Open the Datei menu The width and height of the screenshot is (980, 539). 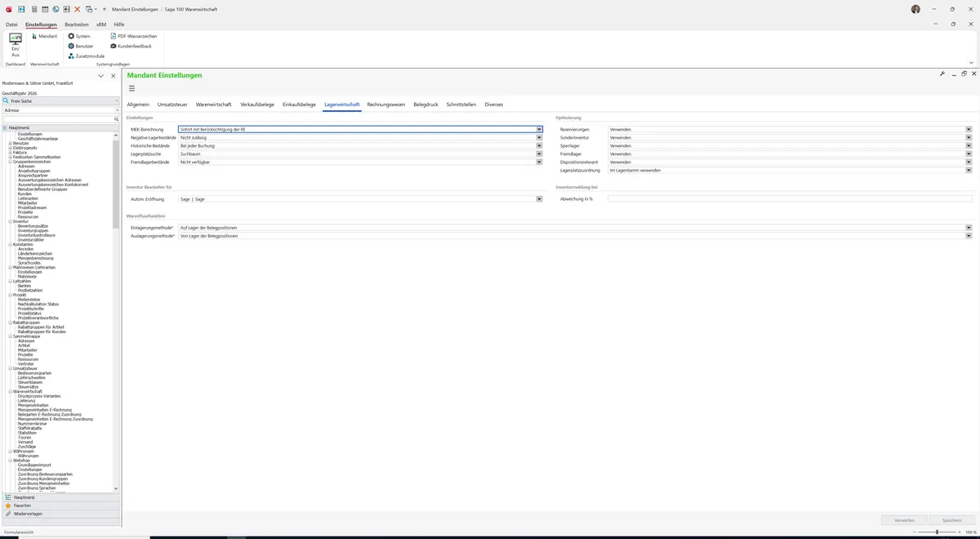click(11, 24)
